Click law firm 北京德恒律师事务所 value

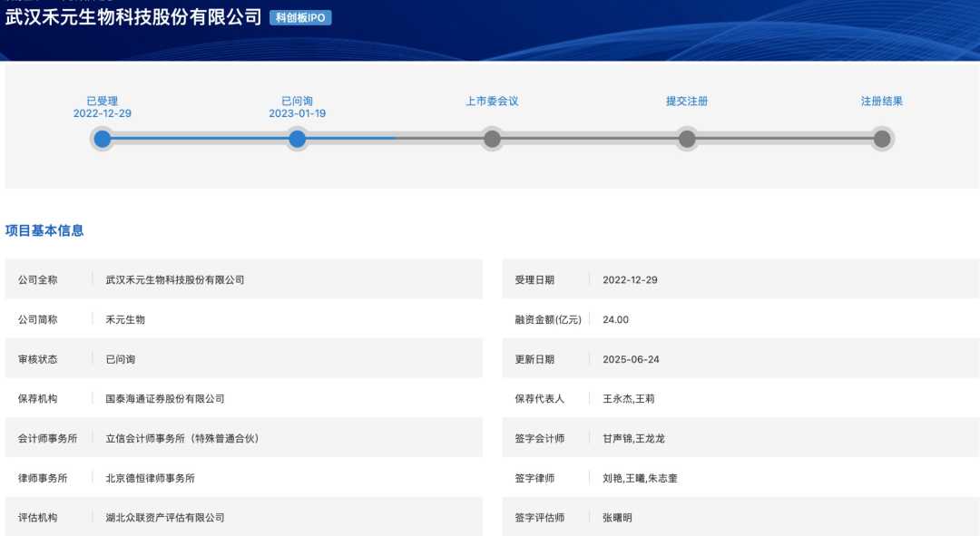[x=151, y=478]
